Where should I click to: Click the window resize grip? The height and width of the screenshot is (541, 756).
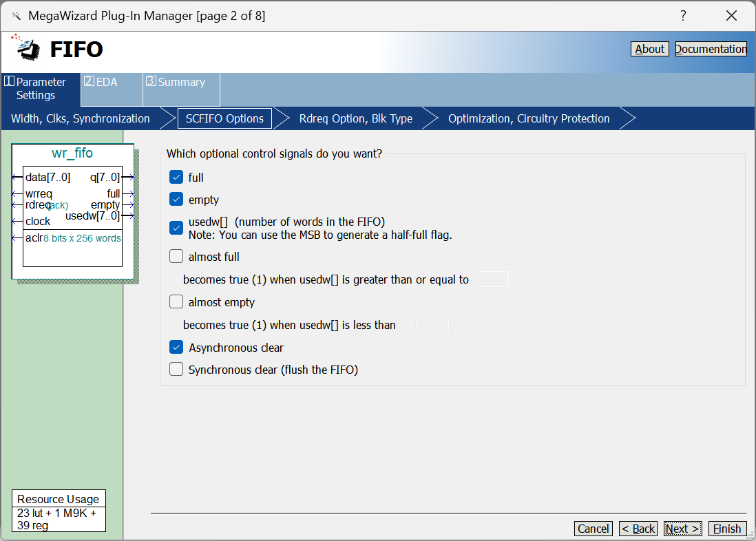pyautogui.click(x=750, y=535)
